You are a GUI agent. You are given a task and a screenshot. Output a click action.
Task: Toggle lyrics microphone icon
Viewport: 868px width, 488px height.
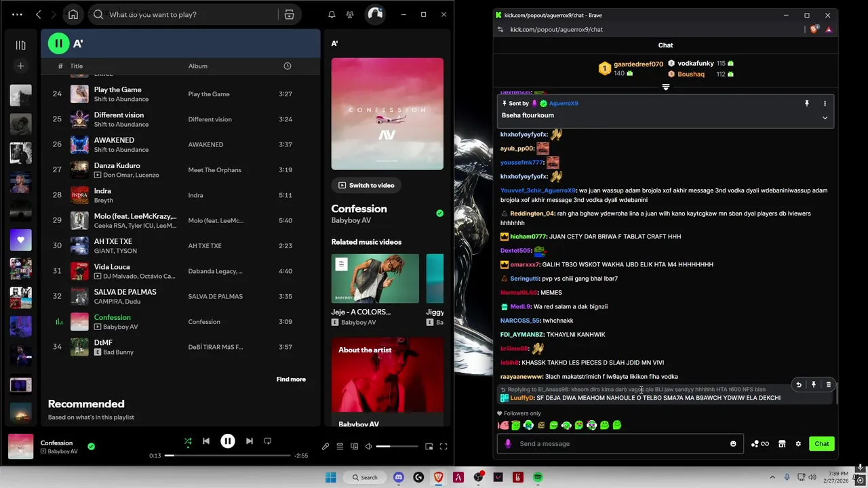pos(325,446)
